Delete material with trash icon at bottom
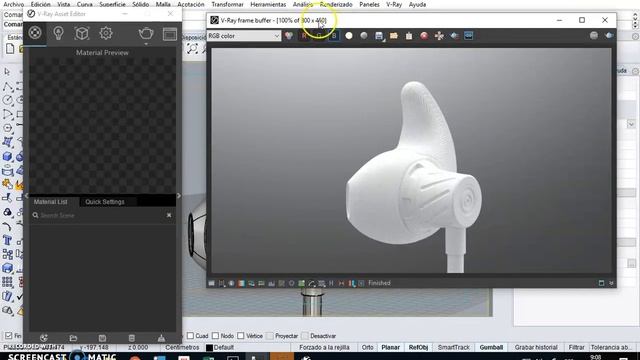 tap(131, 338)
